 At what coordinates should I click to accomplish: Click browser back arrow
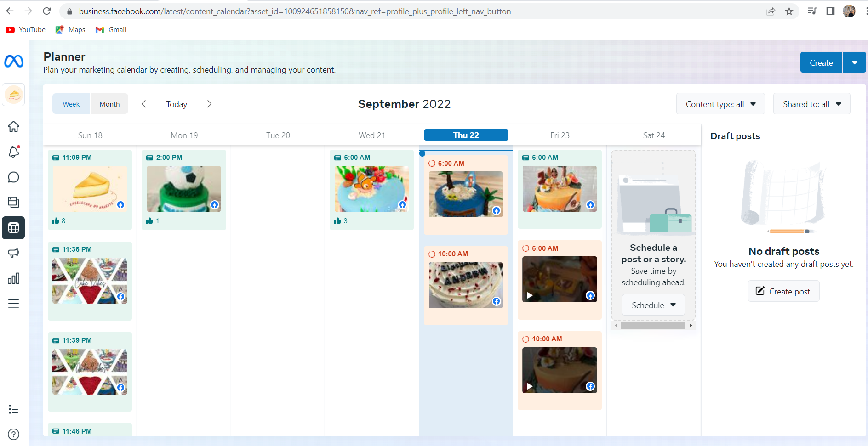coord(10,11)
